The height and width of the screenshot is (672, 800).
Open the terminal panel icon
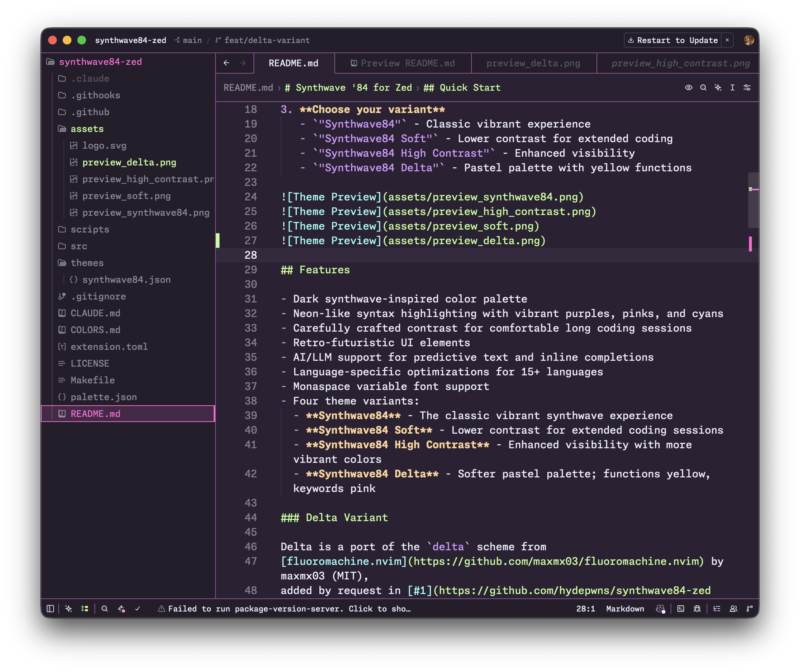click(681, 609)
